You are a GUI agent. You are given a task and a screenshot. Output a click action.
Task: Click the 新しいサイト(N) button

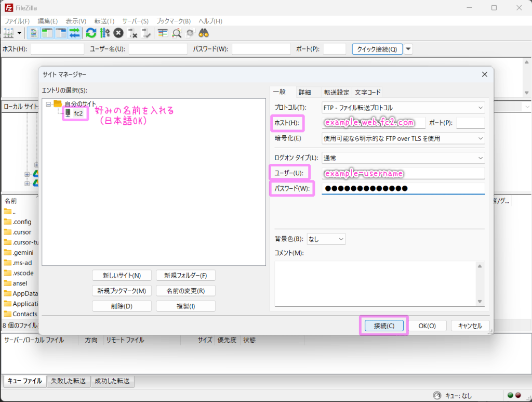tap(122, 275)
